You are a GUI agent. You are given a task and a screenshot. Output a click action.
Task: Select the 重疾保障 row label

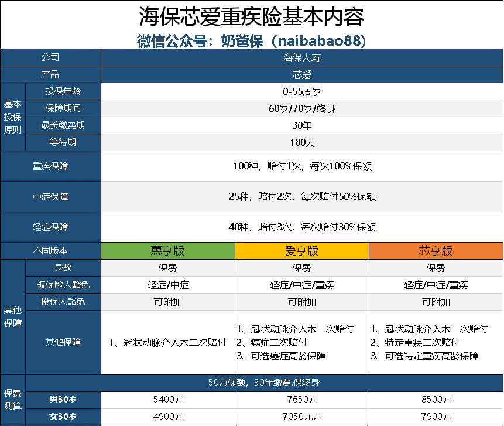coord(50,166)
